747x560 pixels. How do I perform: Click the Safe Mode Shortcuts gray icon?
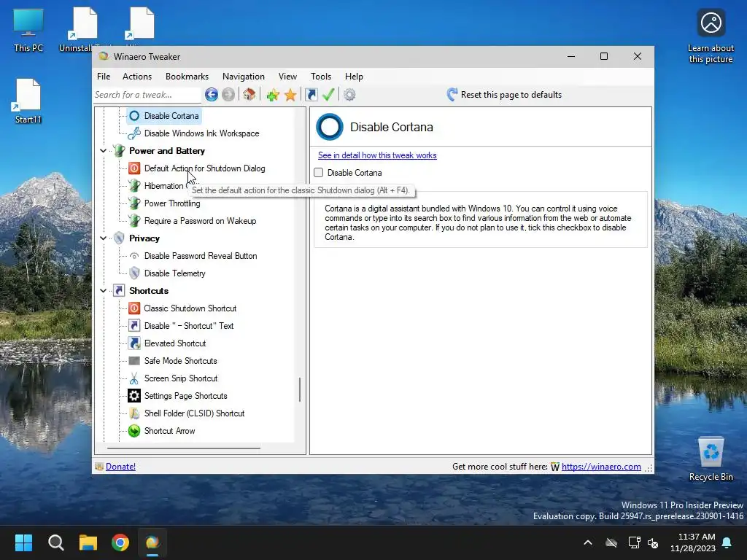tap(134, 361)
